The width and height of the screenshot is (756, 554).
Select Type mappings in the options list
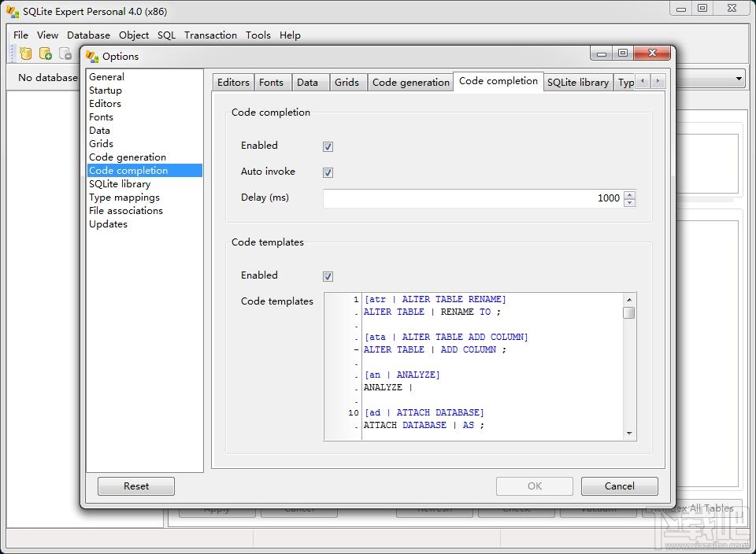pos(126,197)
